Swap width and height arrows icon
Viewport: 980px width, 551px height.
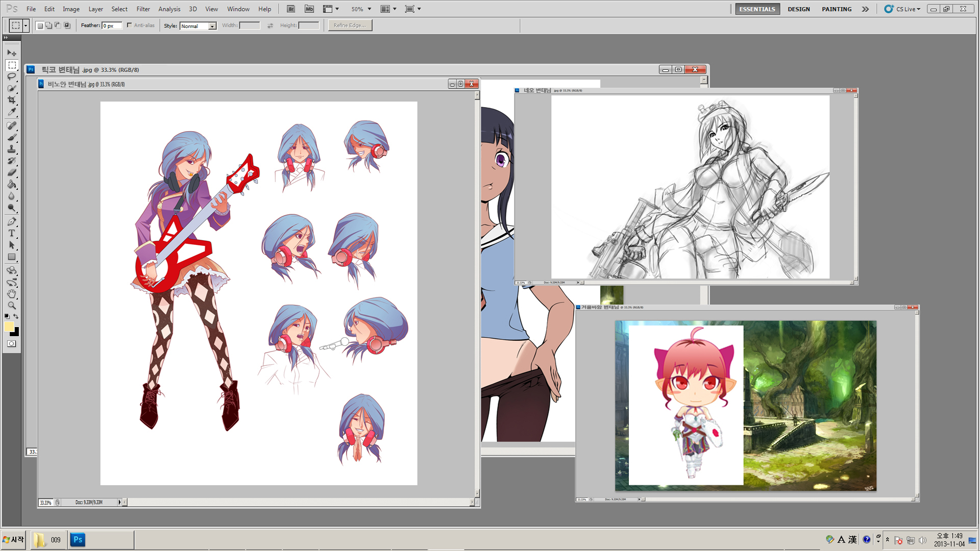coord(270,26)
